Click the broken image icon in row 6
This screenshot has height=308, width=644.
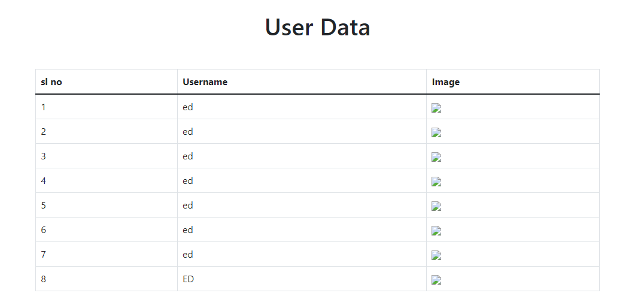pyautogui.click(x=436, y=231)
